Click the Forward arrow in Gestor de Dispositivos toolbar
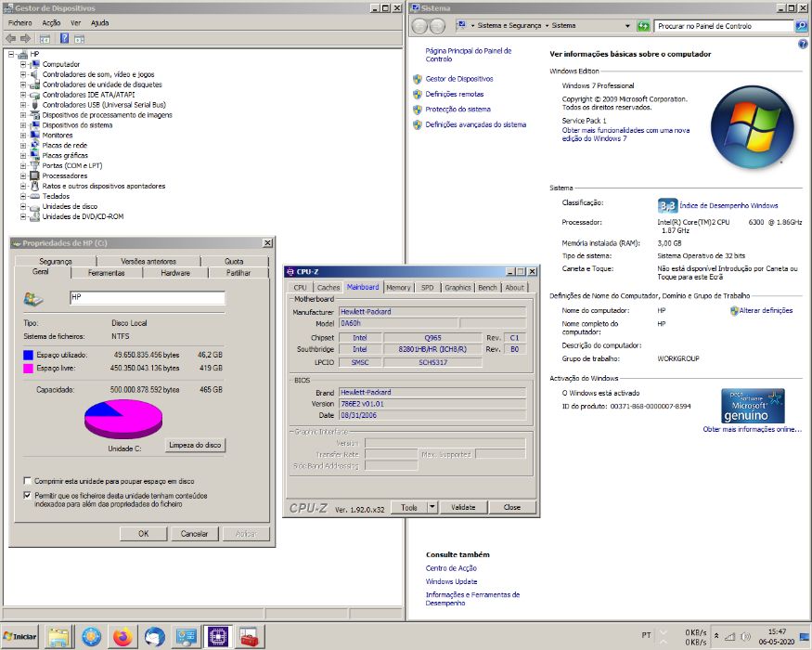The height and width of the screenshot is (650, 812). pyautogui.click(x=25, y=38)
